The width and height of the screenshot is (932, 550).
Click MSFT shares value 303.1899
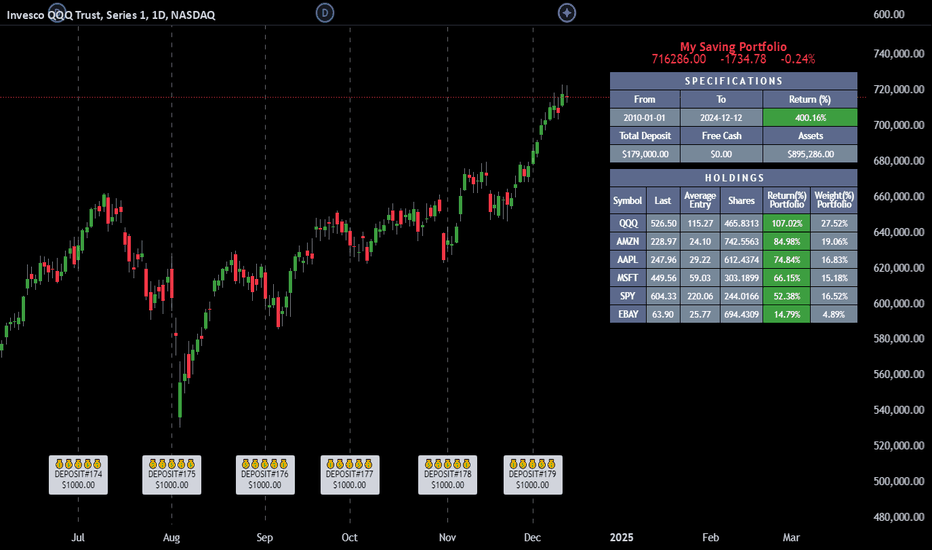point(741,278)
